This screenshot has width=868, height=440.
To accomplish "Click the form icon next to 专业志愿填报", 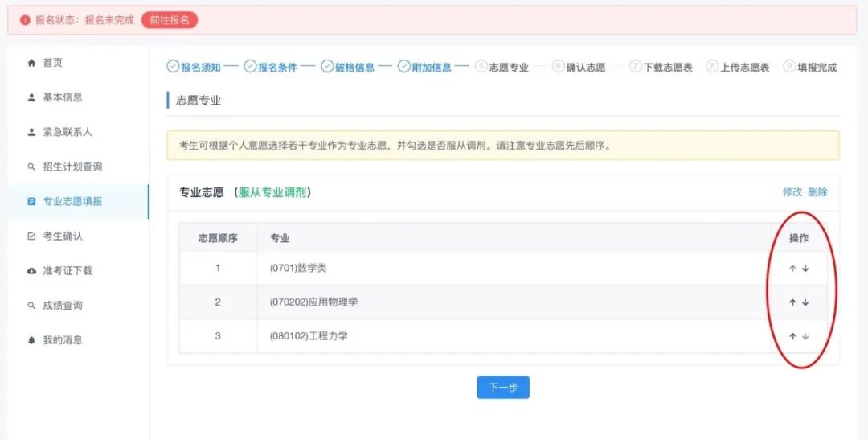I will (31, 202).
